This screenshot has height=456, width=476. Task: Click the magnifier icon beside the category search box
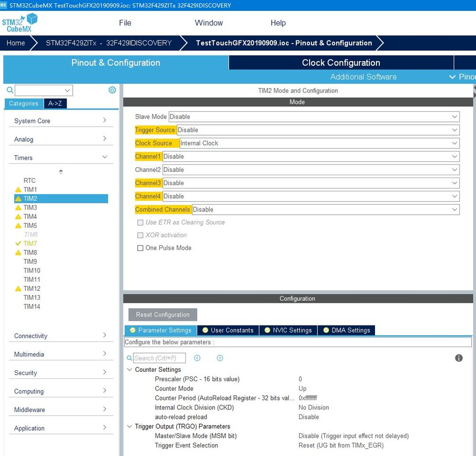(x=10, y=90)
